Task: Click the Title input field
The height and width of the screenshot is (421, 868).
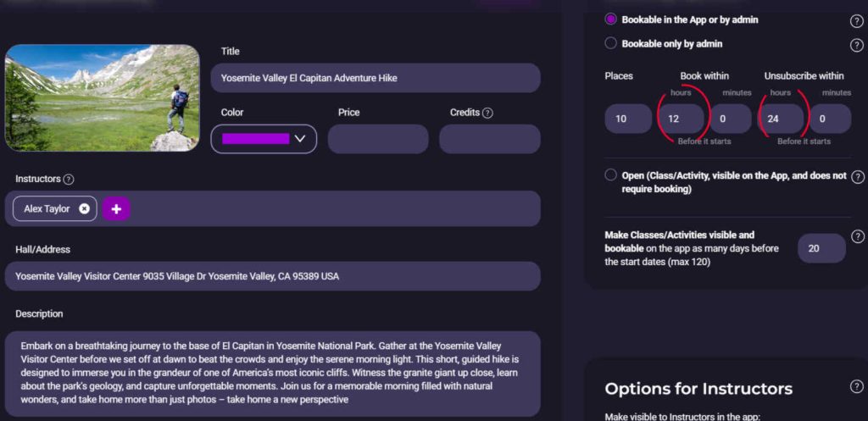Action: (376, 78)
